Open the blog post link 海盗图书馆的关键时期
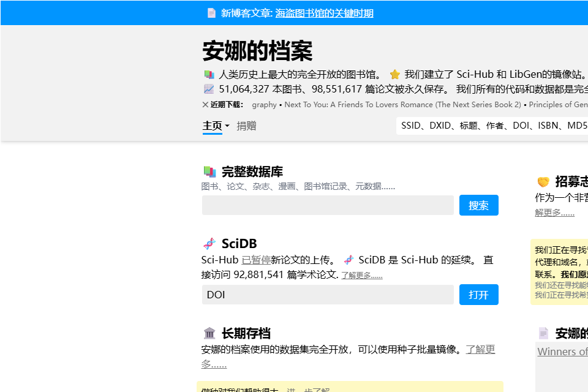The image size is (588, 392). [x=324, y=13]
